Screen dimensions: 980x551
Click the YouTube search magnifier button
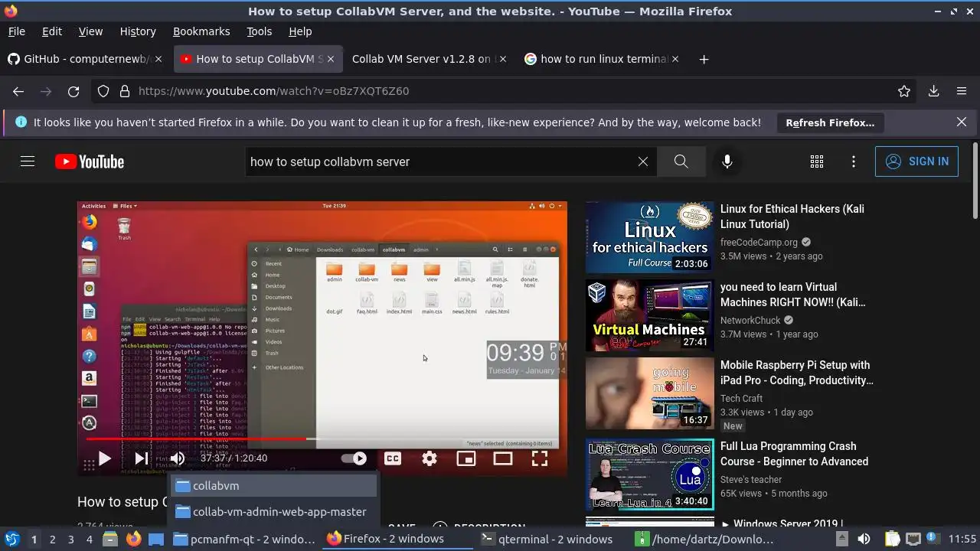point(681,161)
